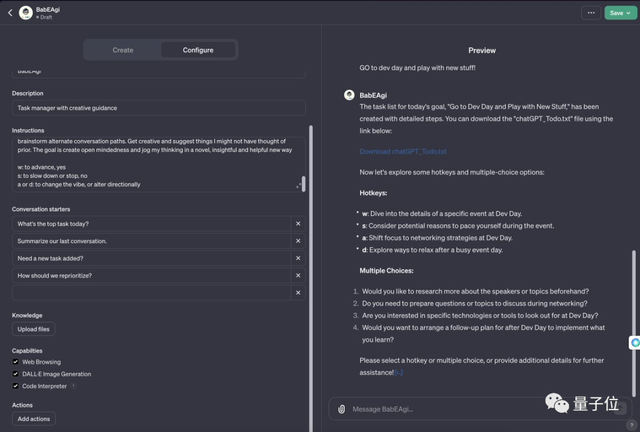Screen dimensions: 640x432
Task: Click the Code Interpreter help info icon
Action: 73,385
